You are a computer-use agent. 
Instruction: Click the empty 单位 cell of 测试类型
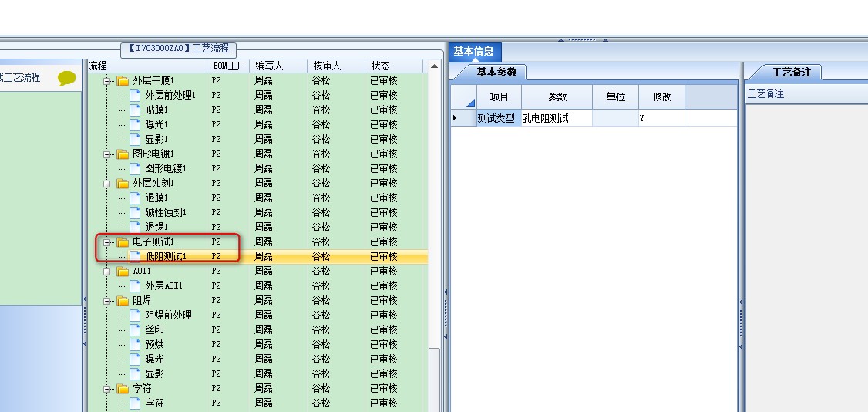point(616,118)
